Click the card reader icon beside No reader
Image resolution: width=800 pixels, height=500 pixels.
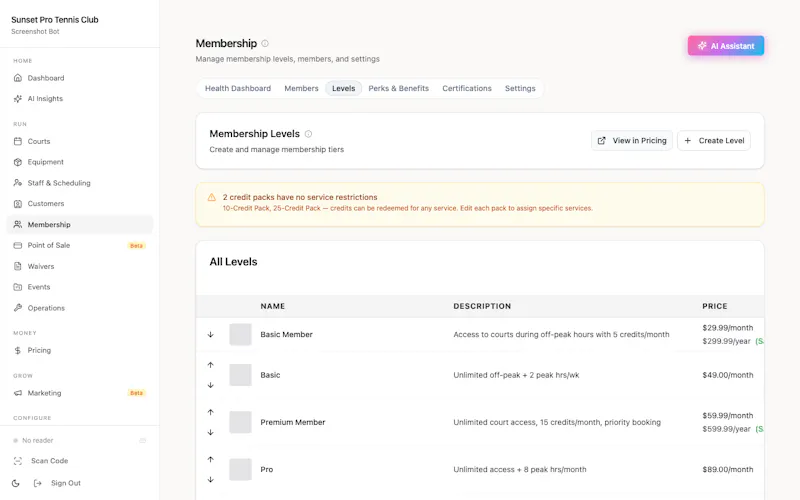point(143,440)
